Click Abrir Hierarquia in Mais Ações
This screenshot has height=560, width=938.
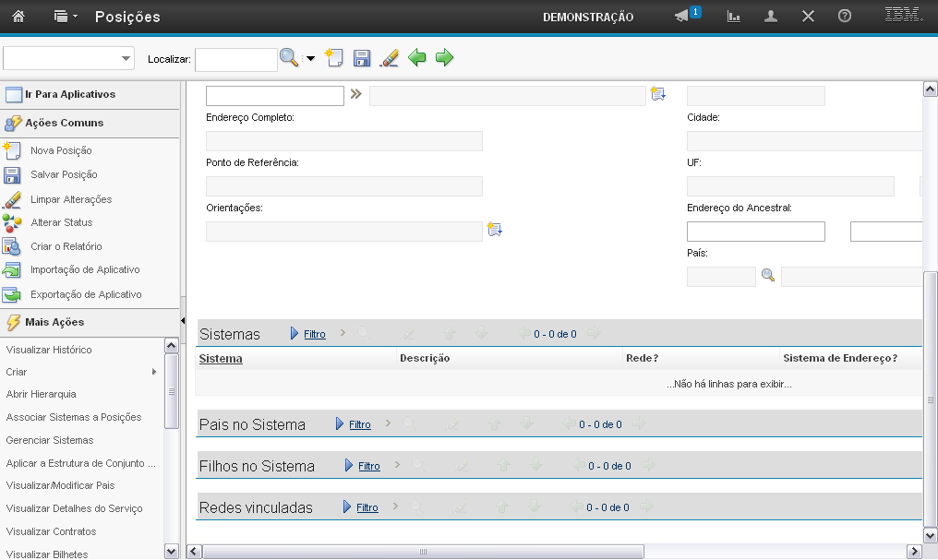point(41,394)
